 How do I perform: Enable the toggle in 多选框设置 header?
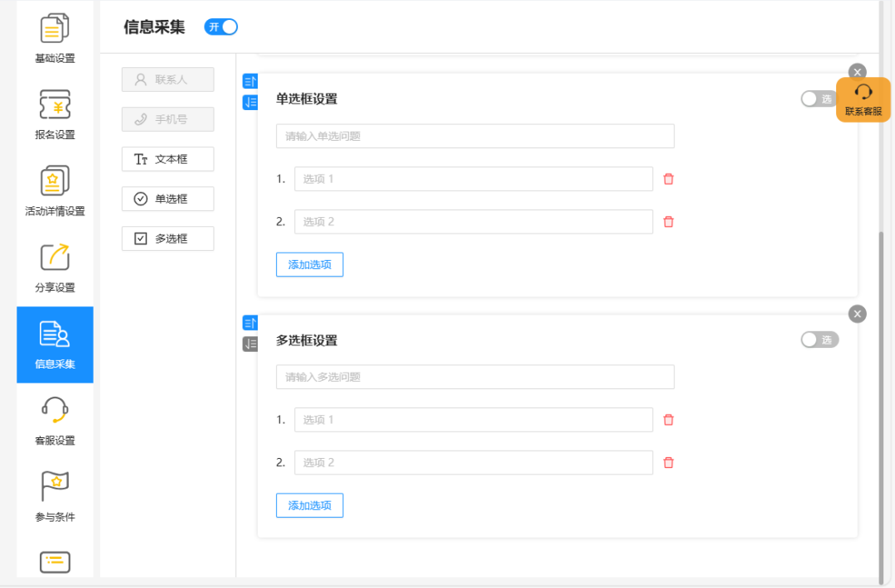(820, 340)
